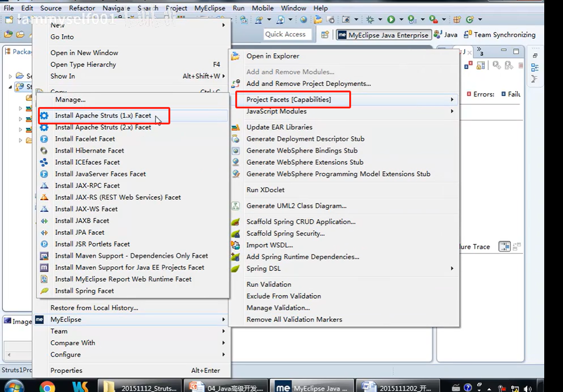This screenshot has width=563, height=392.
Task: Expand JavaScript Modules submenu arrow
Action: pyautogui.click(x=452, y=111)
